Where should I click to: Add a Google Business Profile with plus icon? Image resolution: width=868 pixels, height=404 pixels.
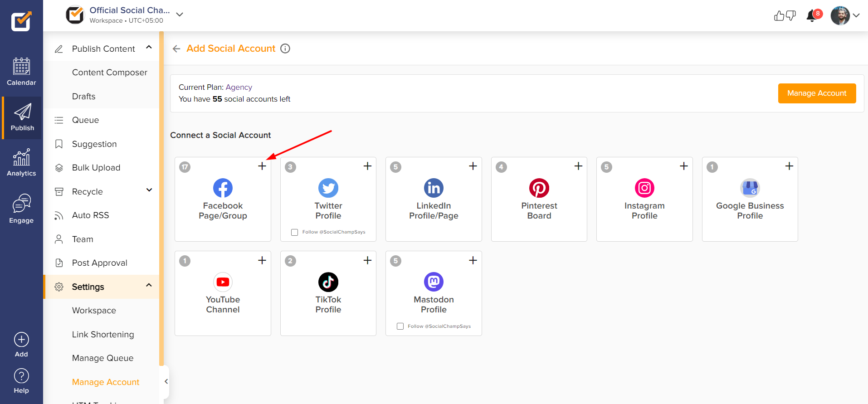tap(789, 166)
